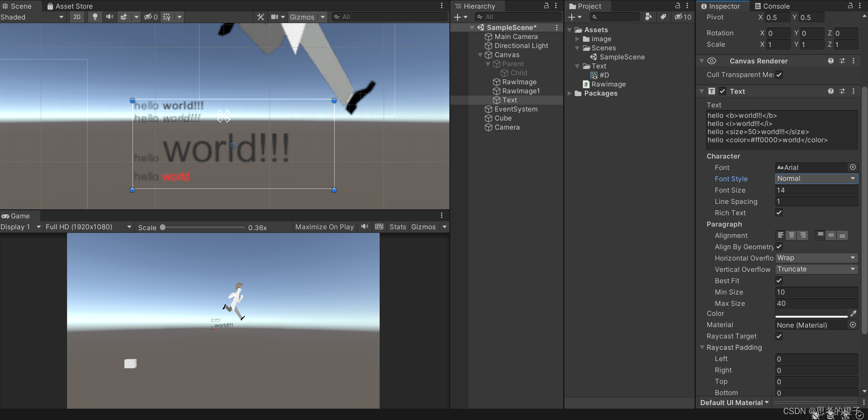Open the Font Style Normal dropdown
Image resolution: width=868 pixels, height=420 pixels.
[815, 179]
